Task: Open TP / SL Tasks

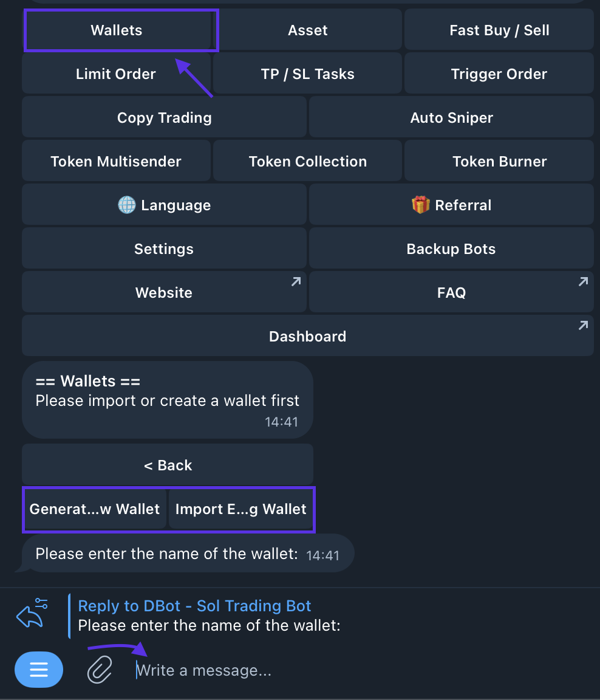Action: tap(307, 74)
